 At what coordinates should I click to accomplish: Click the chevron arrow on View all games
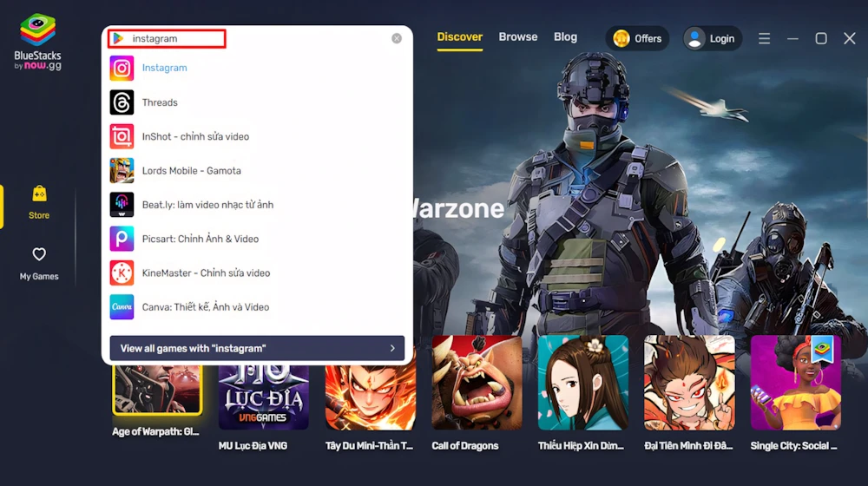tap(392, 348)
